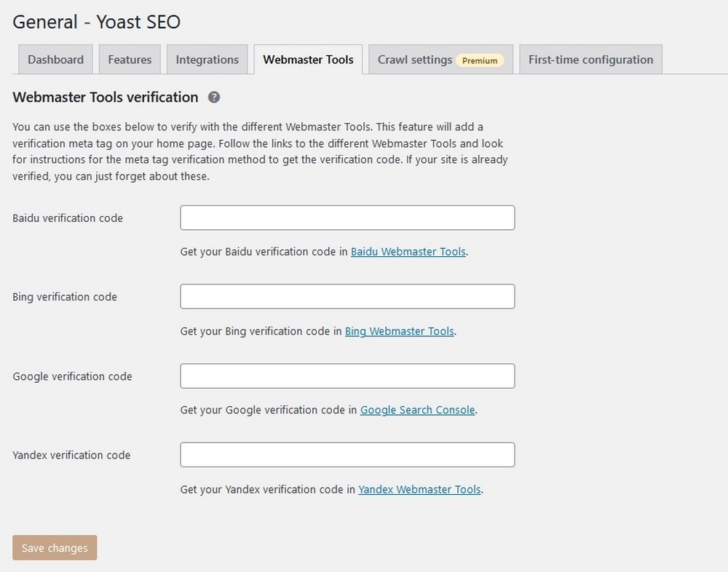Screen dimensions: 728x572
Task: Click the help question mark icon
Action: (213, 98)
